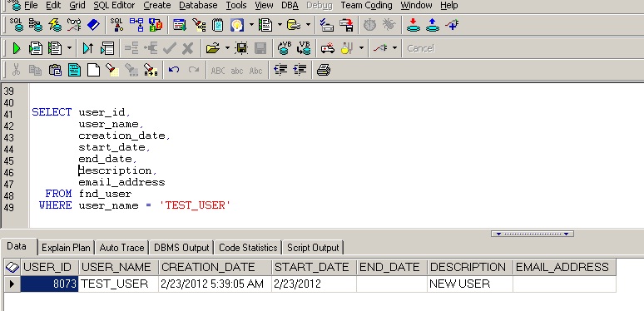This screenshot has width=644, height=311.
Task: Click the Commit icon with red arrow
Action: point(414,25)
